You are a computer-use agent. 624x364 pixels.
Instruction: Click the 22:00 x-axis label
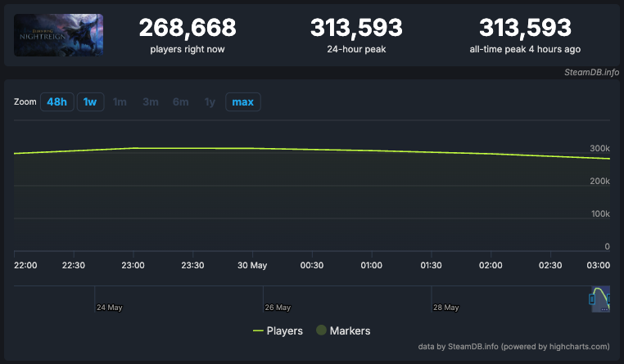tap(25, 265)
